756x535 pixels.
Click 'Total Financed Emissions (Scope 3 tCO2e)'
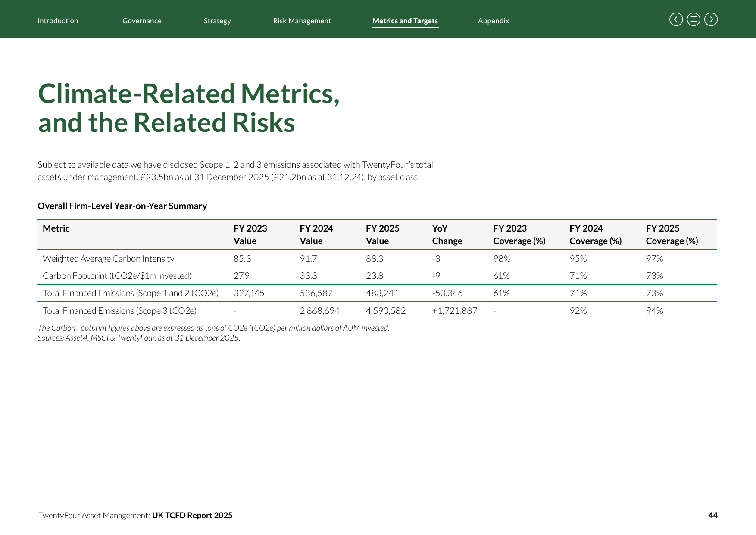pos(119,311)
